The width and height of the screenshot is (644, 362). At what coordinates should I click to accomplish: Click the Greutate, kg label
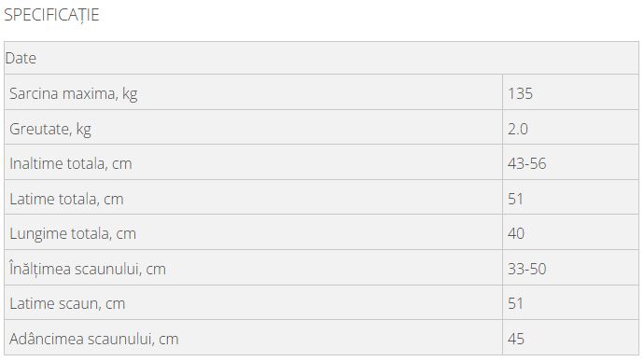tap(50, 130)
